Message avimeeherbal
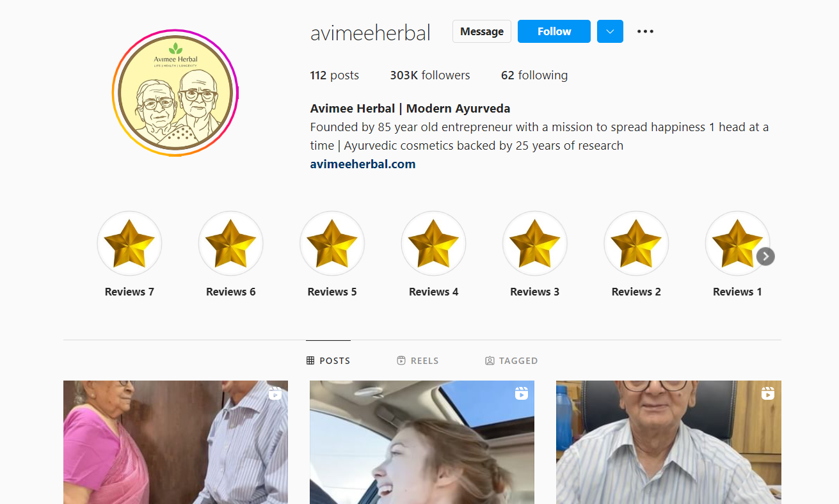This screenshot has width=839, height=504. pos(482,31)
